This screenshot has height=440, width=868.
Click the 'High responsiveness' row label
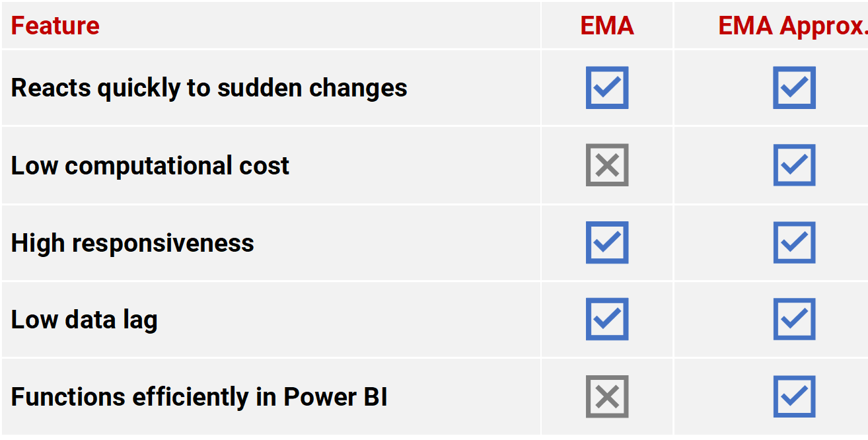click(133, 243)
